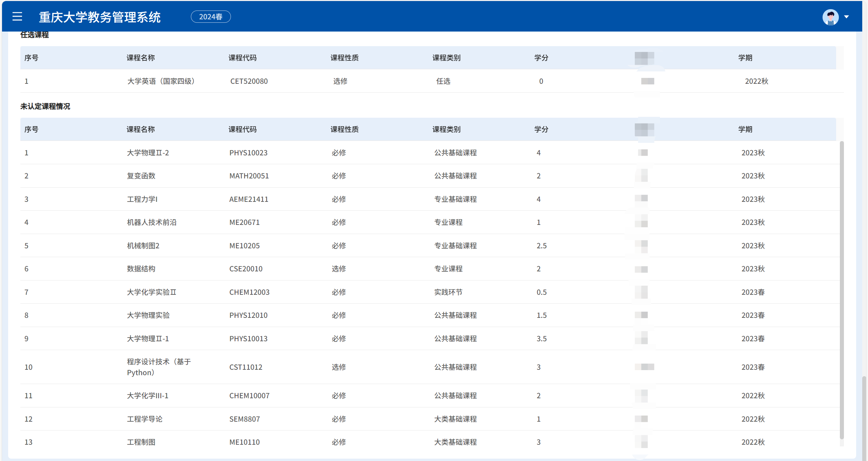This screenshot has width=868, height=461.
Task: Click 课程名称 header in 未认定课程 table
Action: [x=140, y=129]
